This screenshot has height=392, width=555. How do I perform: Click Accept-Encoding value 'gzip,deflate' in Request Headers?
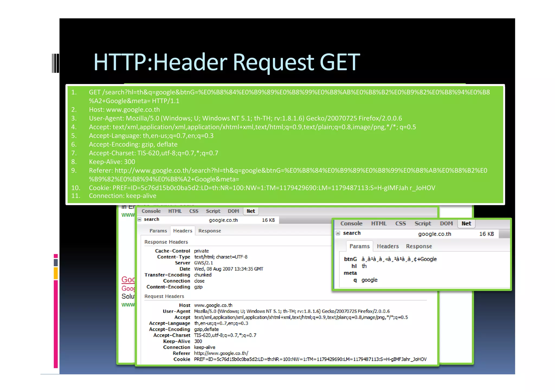point(206,329)
